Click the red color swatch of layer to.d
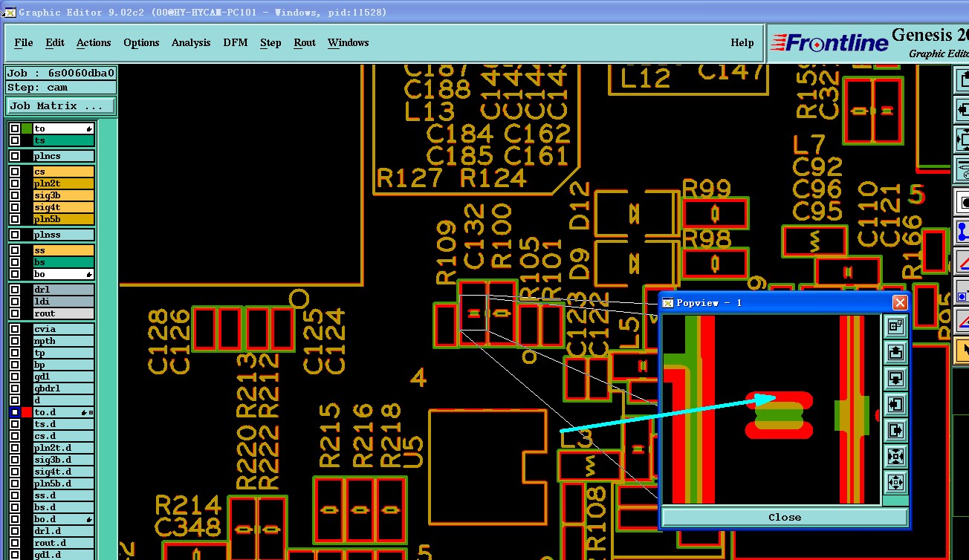The width and height of the screenshot is (969, 560). coord(27,412)
